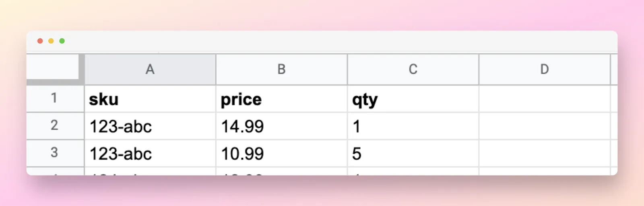This screenshot has width=644, height=206.
Task: Click empty cell D2
Action: 545,126
